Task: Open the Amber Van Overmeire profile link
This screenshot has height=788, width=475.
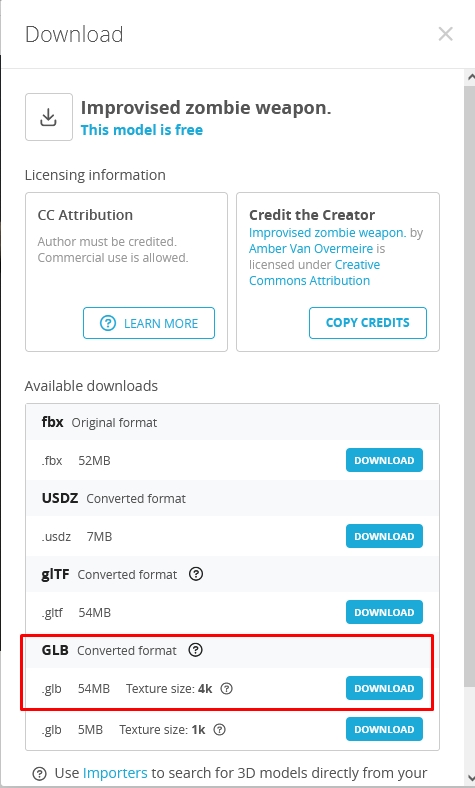Action: (x=311, y=249)
